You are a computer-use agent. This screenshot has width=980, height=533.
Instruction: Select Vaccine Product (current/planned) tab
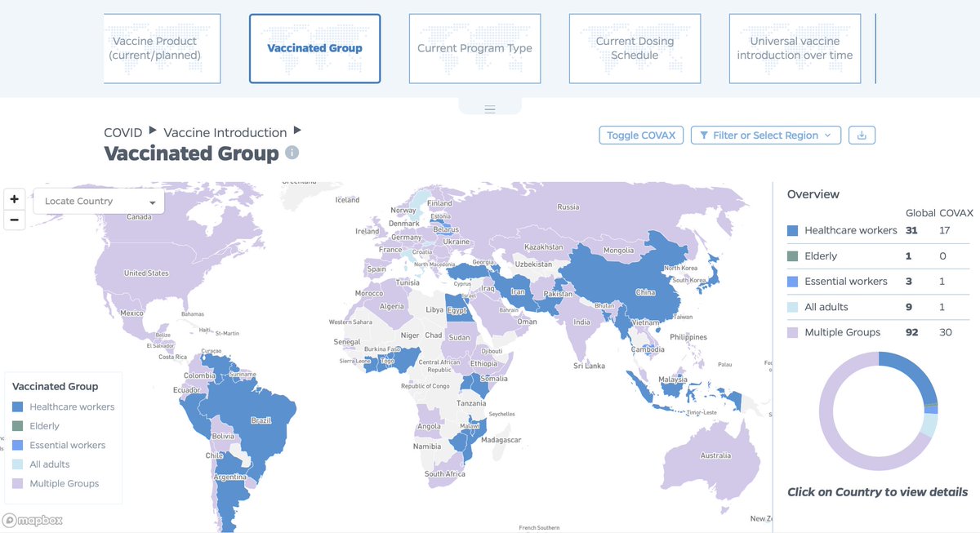coord(162,48)
